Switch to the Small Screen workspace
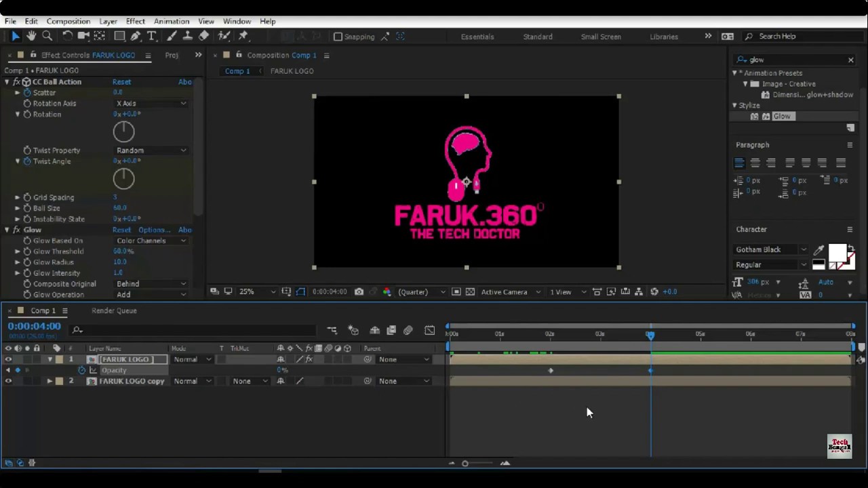The width and height of the screenshot is (868, 488). 601,37
